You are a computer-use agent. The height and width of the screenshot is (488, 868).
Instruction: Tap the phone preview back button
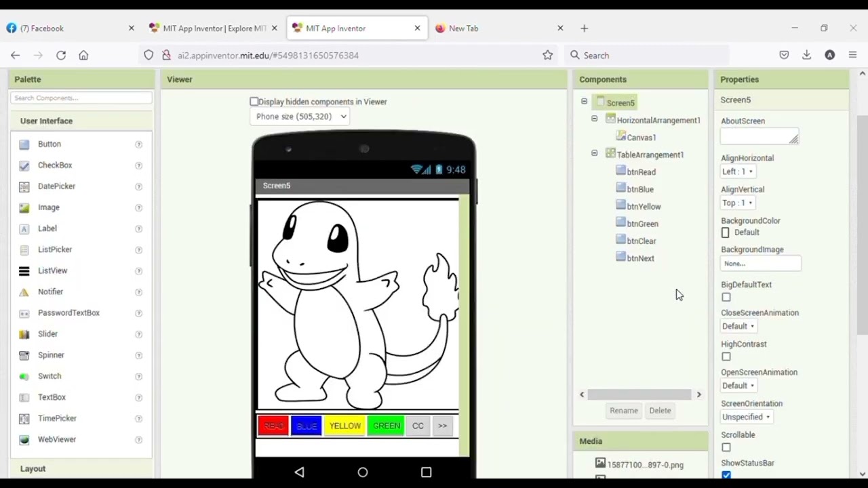pyautogui.click(x=299, y=472)
